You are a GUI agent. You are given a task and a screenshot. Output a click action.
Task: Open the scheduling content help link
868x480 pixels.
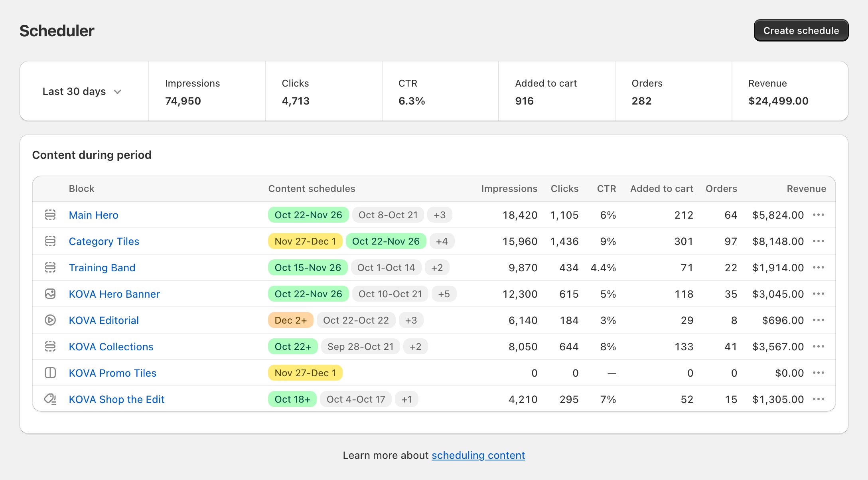click(478, 455)
